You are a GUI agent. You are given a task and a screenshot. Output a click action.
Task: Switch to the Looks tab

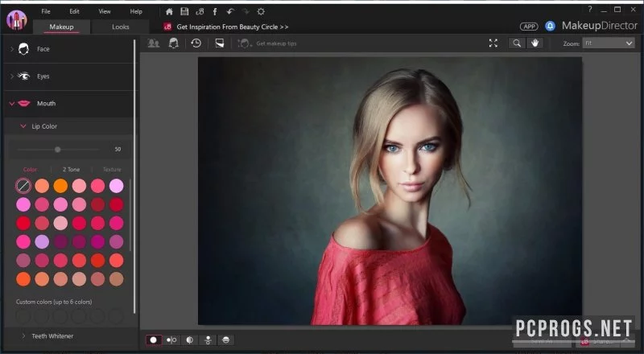pyautogui.click(x=120, y=27)
